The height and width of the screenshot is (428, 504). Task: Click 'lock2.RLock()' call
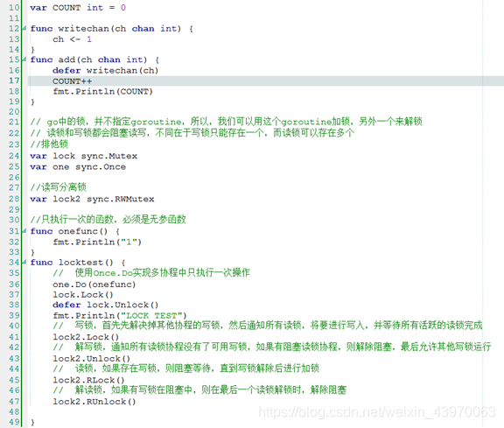(88, 380)
